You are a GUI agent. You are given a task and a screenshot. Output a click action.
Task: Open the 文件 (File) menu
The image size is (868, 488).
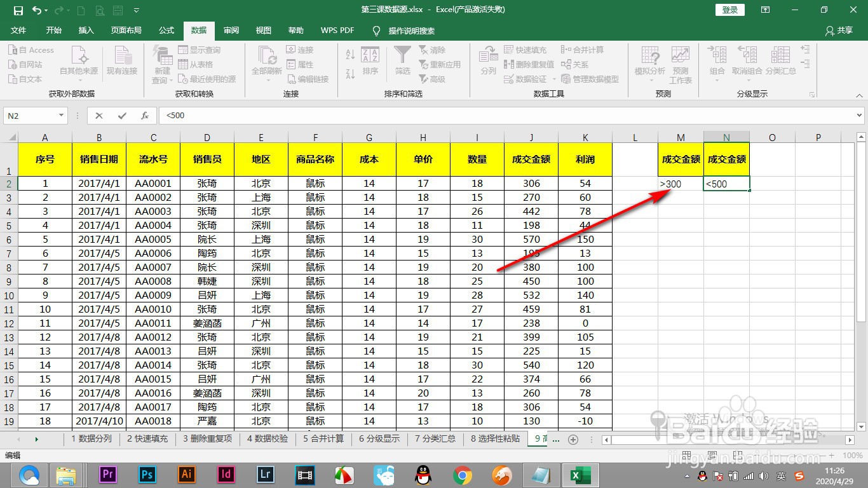pyautogui.click(x=18, y=30)
